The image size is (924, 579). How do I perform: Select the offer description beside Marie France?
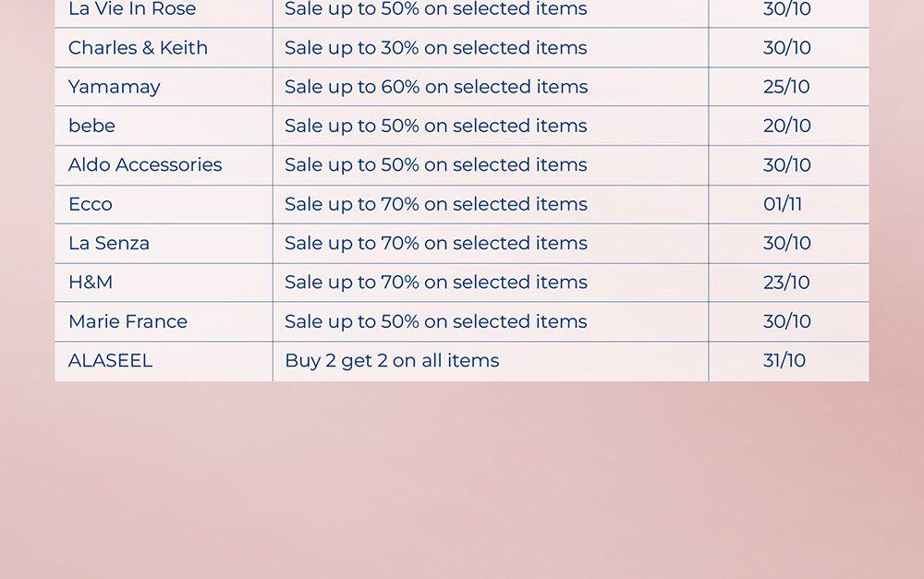pos(435,321)
